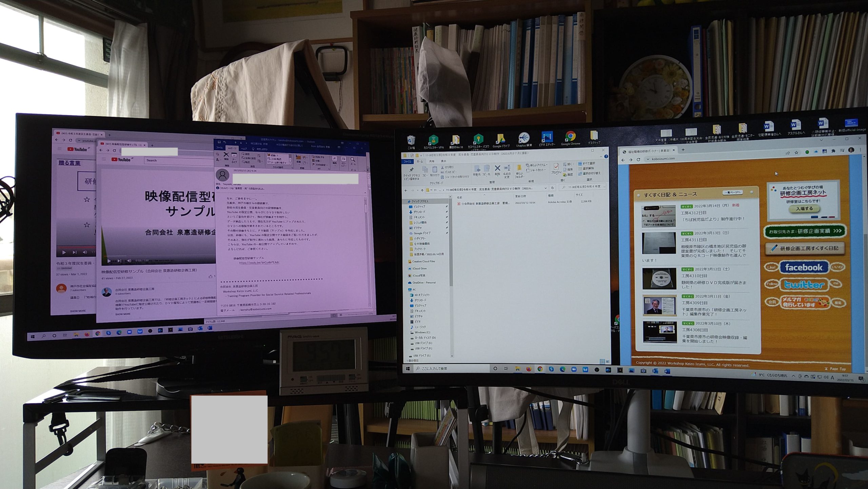The width and height of the screenshot is (868, 489).
Task: Collapse the Explorer ribbon with the chevron
Action: click(x=602, y=157)
